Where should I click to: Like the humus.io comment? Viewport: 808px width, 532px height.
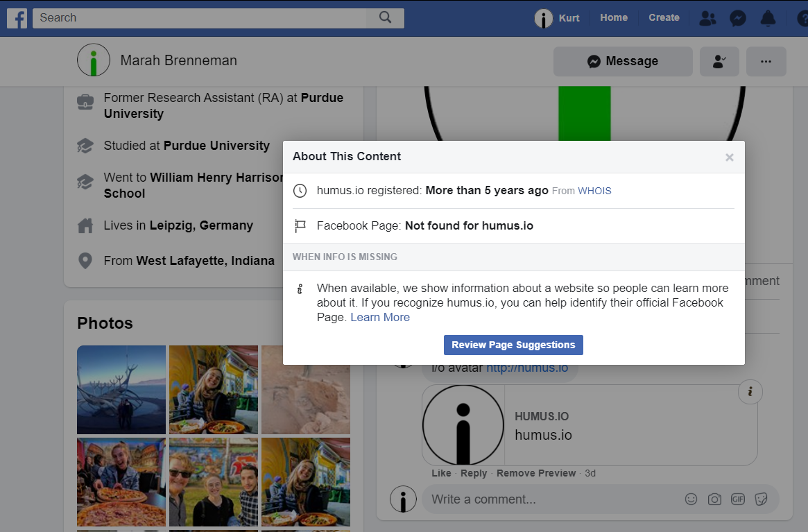pyautogui.click(x=441, y=473)
